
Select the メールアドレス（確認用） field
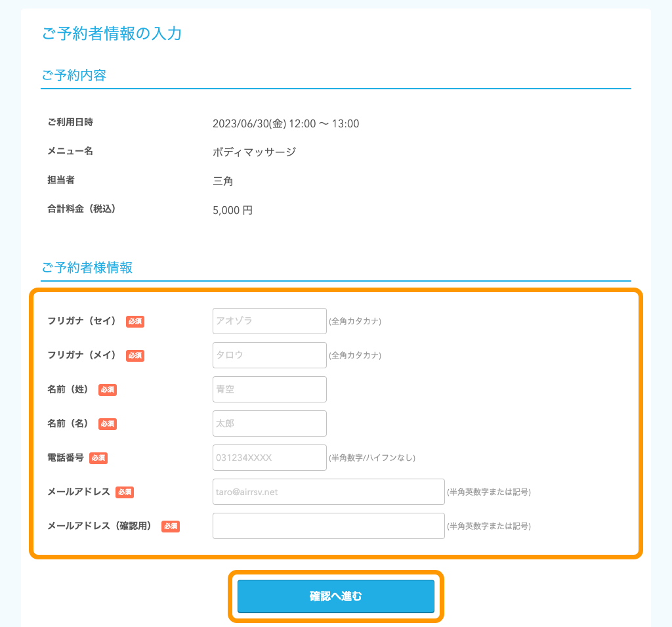click(x=329, y=526)
